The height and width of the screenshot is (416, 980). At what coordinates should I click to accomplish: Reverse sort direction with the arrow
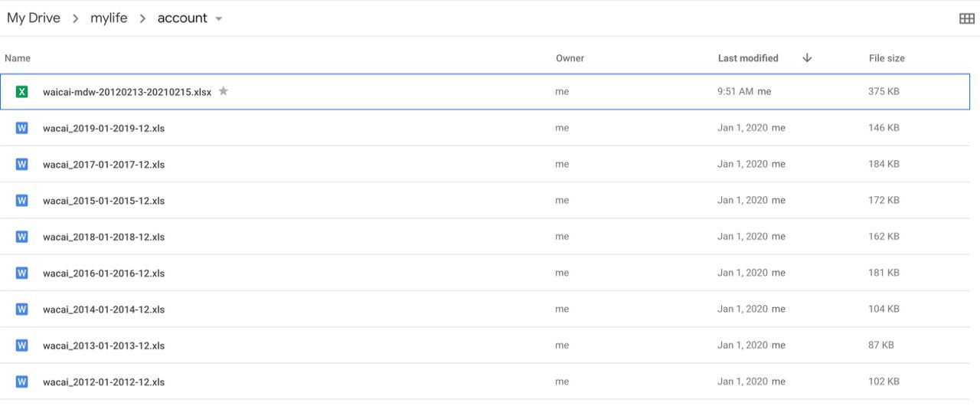(x=807, y=58)
